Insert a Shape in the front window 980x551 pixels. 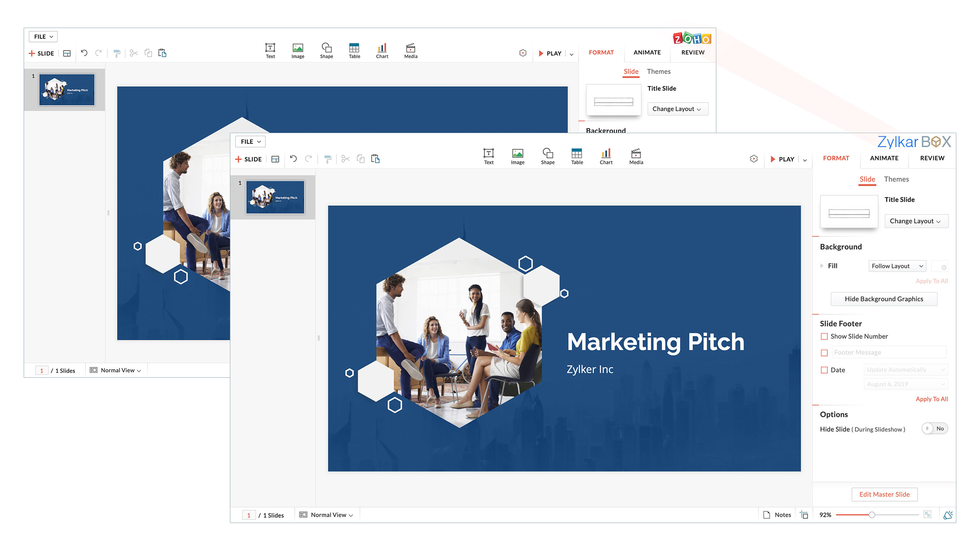click(547, 156)
